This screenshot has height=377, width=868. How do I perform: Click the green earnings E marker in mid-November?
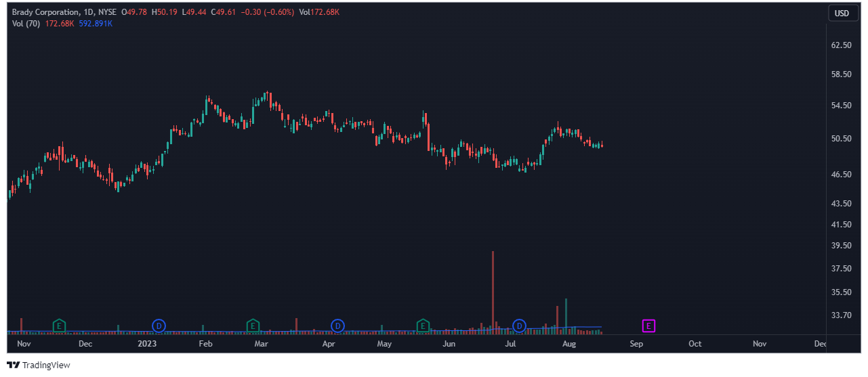(60, 326)
